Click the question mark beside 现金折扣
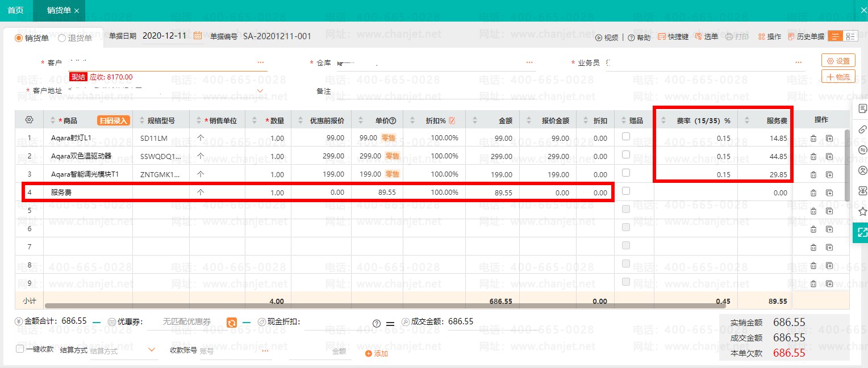 pyautogui.click(x=376, y=323)
